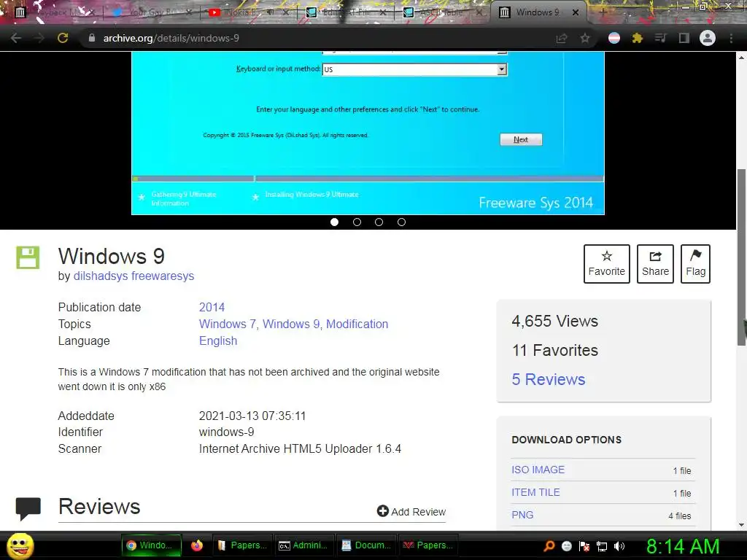Screen dimensions: 747x560
Task: Open the Admini... command prompt taskbar button
Action: coord(303,545)
